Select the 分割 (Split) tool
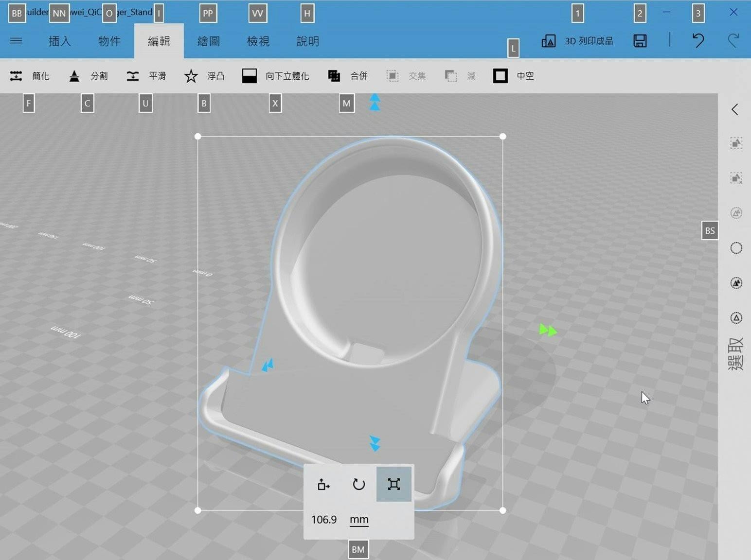Screen dimensions: 751x560 pos(89,76)
